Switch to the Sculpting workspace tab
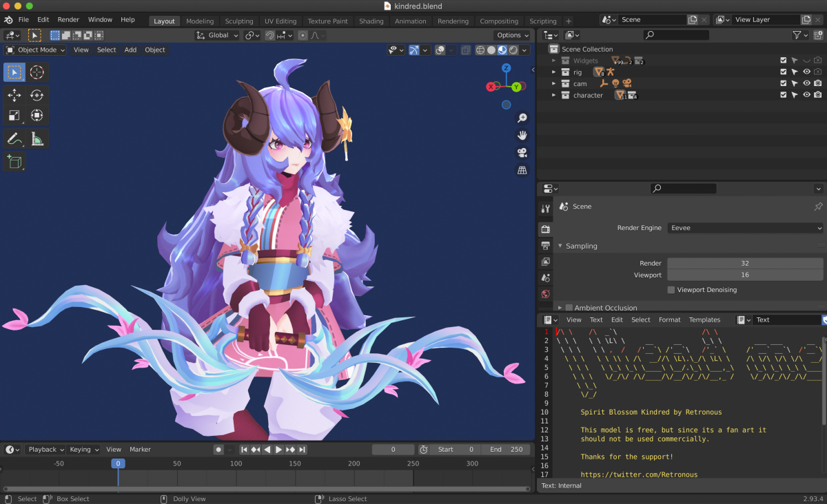Image resolution: width=827 pixels, height=504 pixels. pos(239,21)
